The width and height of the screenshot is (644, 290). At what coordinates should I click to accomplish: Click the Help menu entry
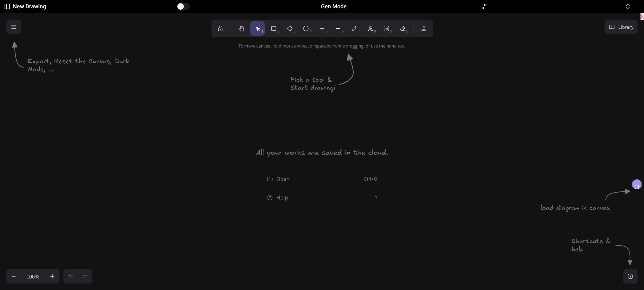(x=282, y=198)
